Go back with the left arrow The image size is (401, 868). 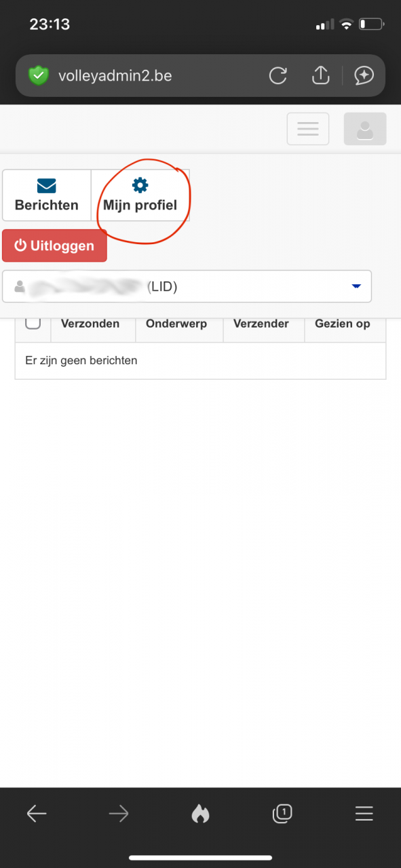click(37, 814)
